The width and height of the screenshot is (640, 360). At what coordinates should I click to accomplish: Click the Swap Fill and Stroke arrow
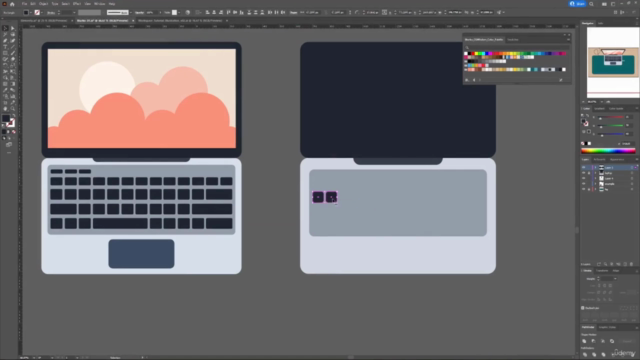click(x=13, y=116)
